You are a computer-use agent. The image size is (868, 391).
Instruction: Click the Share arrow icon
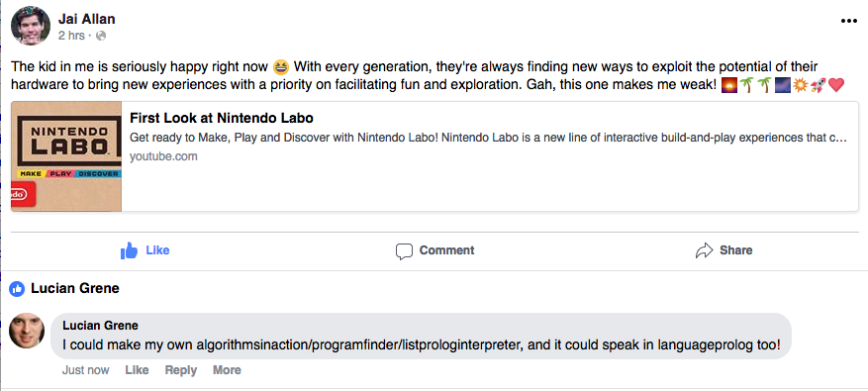point(704,250)
